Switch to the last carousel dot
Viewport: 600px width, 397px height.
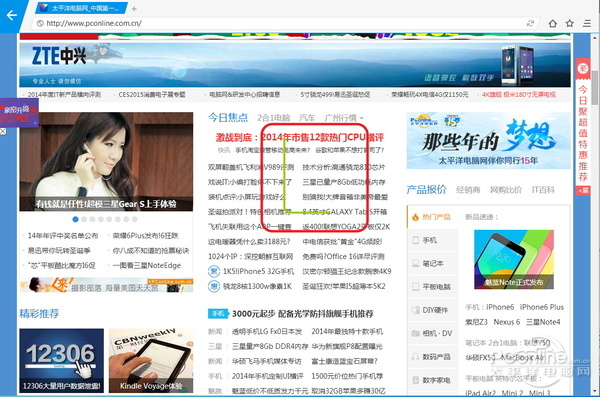(134, 219)
